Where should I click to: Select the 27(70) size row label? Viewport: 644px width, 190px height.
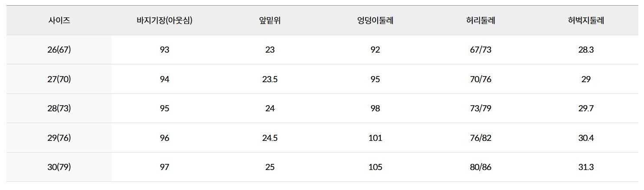pyautogui.click(x=59, y=79)
